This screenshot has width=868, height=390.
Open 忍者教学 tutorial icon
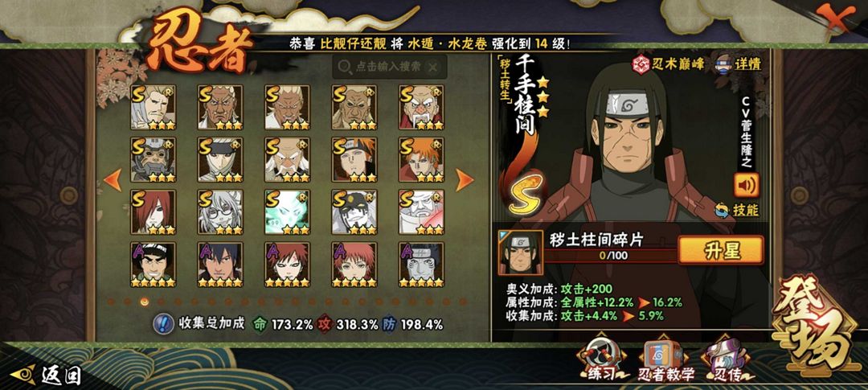pos(663,359)
